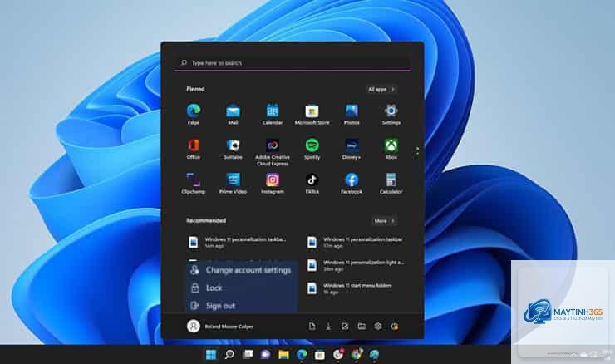Image resolution: width=615 pixels, height=364 pixels.
Task: Launch the Calendar app
Action: point(273,114)
